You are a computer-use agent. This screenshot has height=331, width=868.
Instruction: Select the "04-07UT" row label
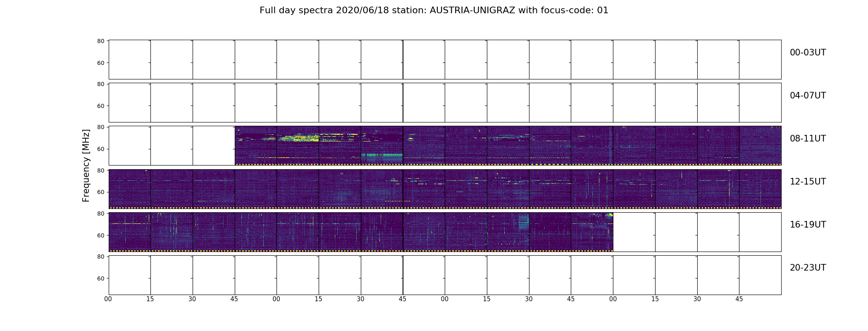[808, 96]
